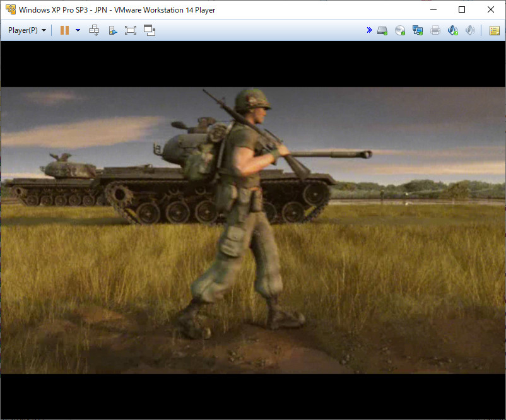
Task: Toggle the CD/DVD drive connection
Action: (x=400, y=30)
